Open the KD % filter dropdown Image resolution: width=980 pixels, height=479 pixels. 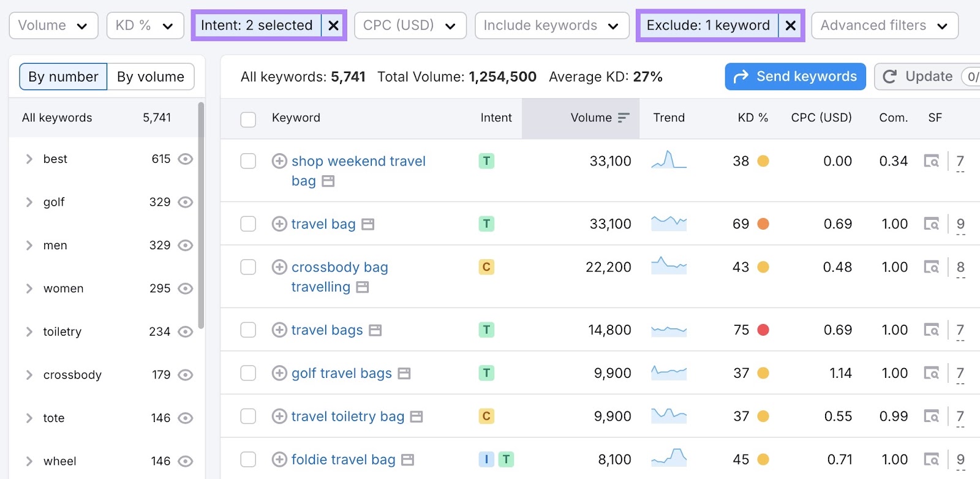(145, 26)
